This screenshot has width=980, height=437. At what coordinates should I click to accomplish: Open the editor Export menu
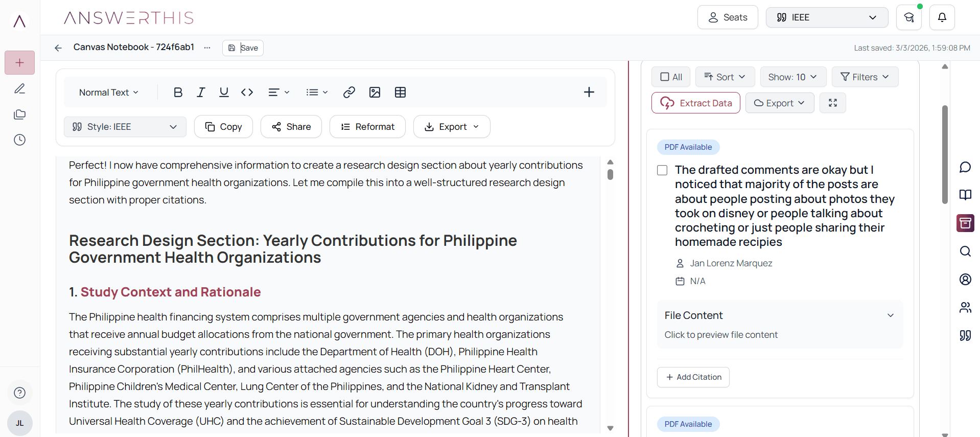452,127
